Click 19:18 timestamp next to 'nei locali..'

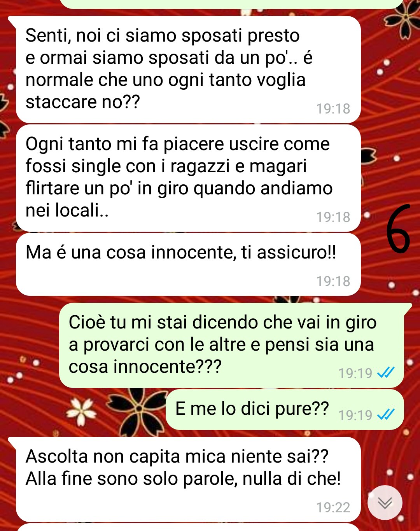point(333,217)
